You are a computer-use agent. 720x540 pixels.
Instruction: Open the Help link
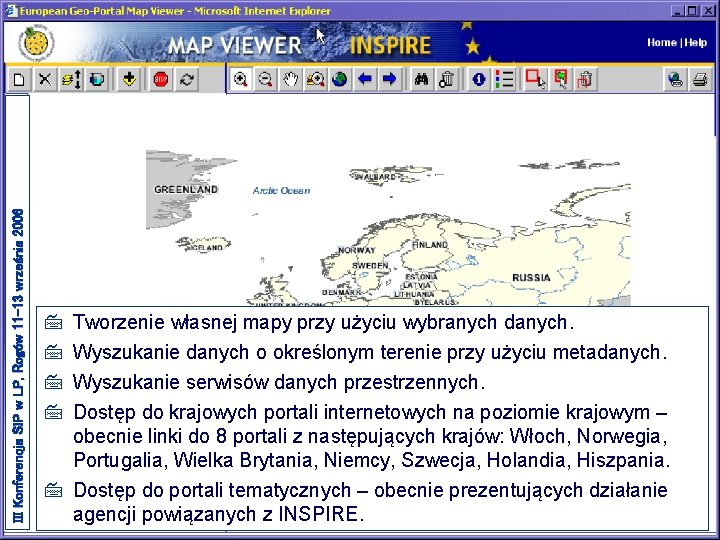[x=696, y=43]
